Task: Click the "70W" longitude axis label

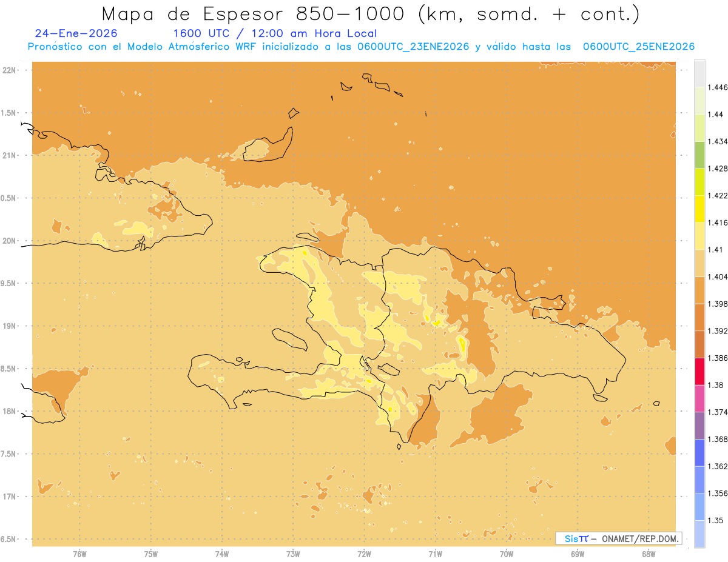Action: coord(507,554)
